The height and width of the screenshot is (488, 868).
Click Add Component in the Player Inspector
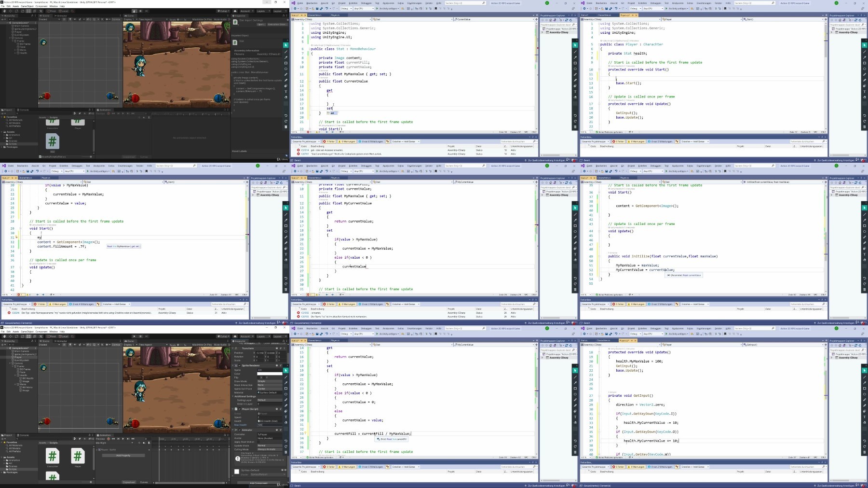click(x=258, y=483)
